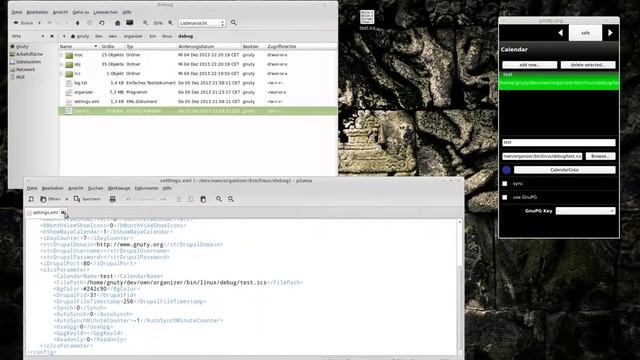Open the Gehe zu menu in file manager

pos(80,12)
